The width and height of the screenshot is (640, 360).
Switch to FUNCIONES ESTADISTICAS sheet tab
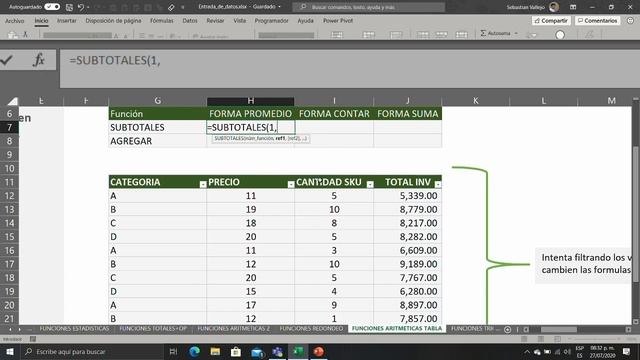tap(74, 329)
